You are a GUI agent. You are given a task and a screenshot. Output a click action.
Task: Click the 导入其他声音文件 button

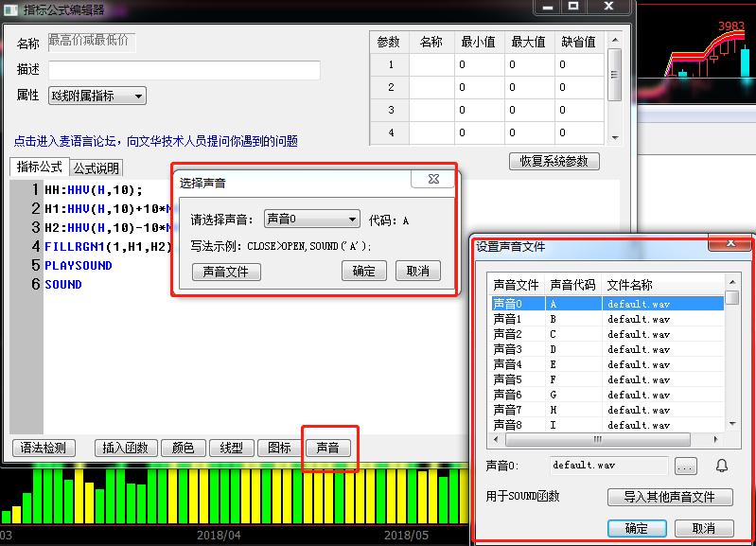(x=671, y=497)
